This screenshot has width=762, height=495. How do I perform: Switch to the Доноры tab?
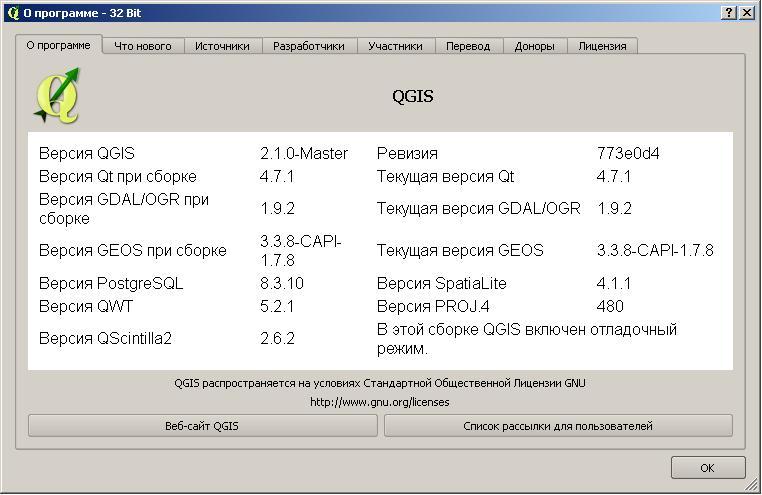[x=534, y=46]
